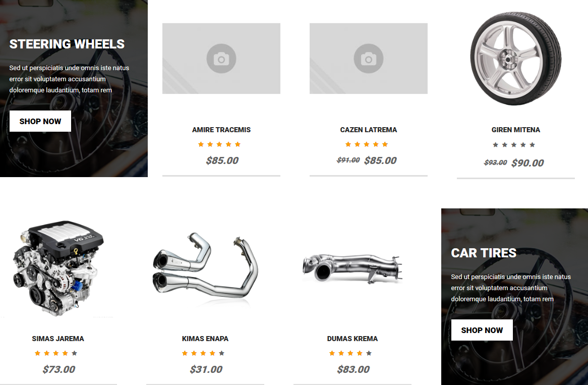Click the star rating under Simas Jarema
The height and width of the screenshot is (385, 588).
pyautogui.click(x=56, y=353)
